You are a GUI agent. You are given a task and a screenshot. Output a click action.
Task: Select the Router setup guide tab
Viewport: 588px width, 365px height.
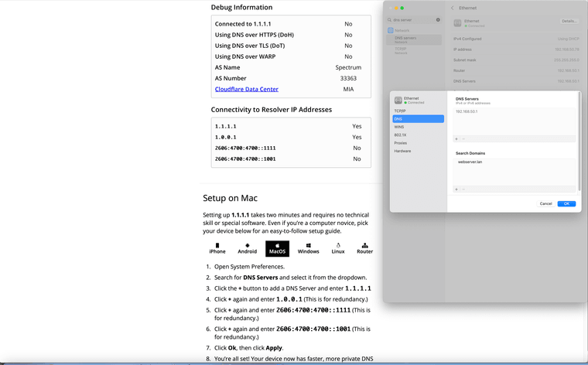click(x=364, y=248)
